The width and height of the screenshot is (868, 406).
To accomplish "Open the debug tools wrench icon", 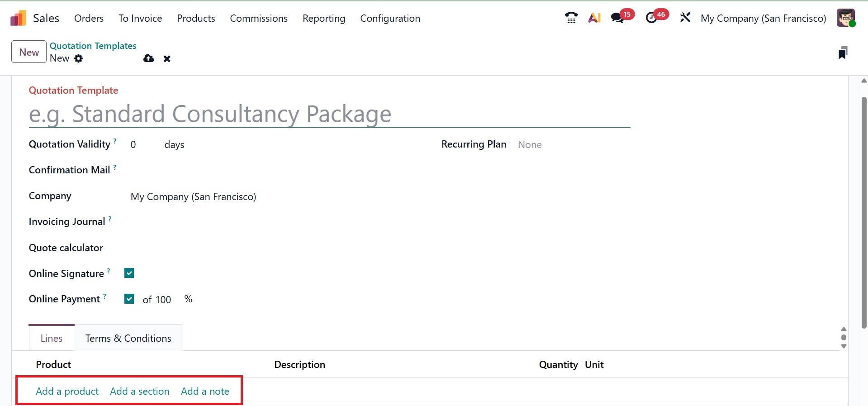I will [685, 18].
